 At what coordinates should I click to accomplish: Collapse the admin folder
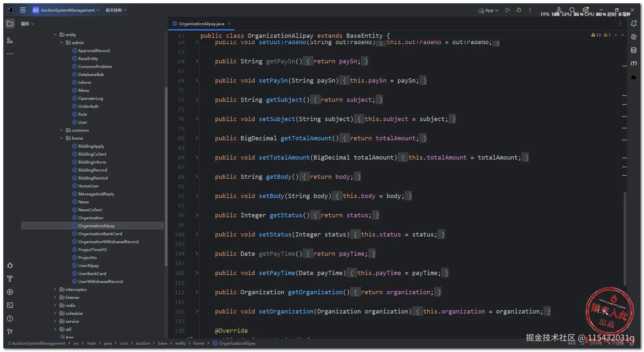pyautogui.click(x=61, y=42)
